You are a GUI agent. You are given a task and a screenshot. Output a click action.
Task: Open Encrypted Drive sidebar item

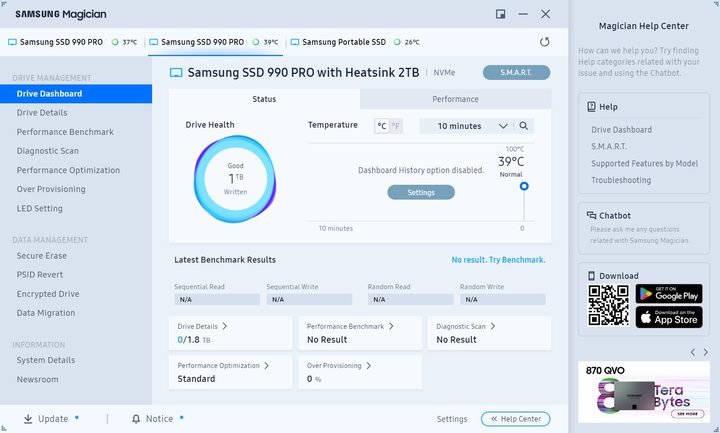[48, 294]
